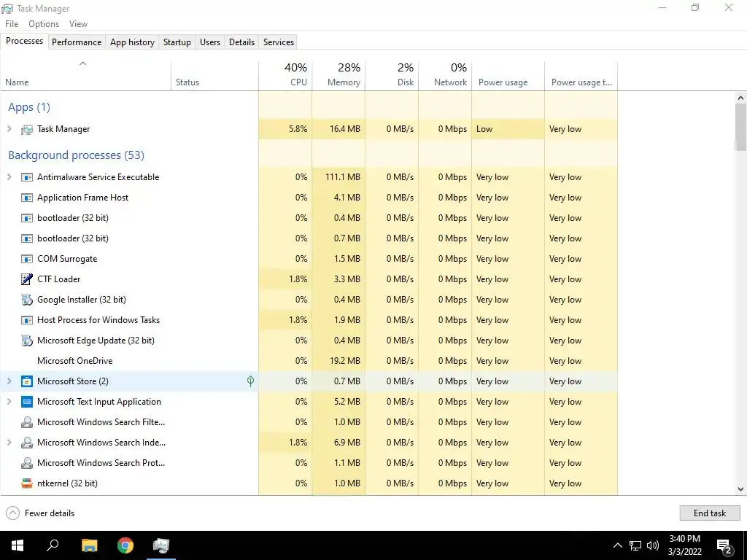The image size is (747, 560).
Task: Click the network status tray icon
Action: pos(635,545)
